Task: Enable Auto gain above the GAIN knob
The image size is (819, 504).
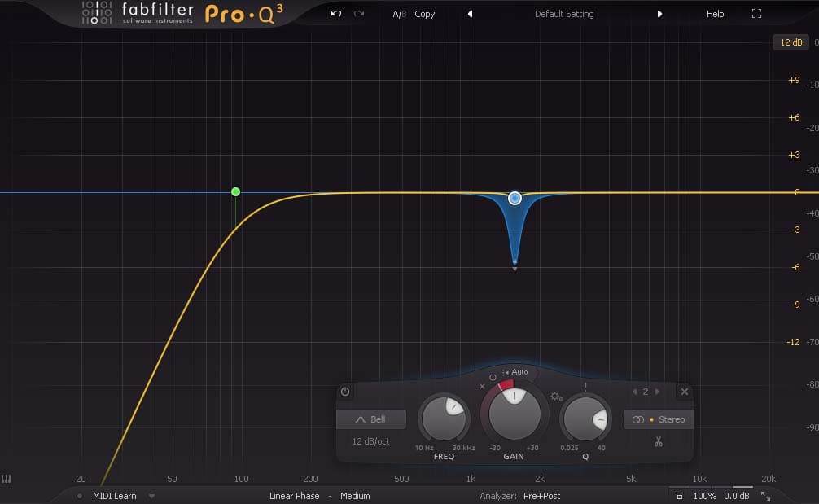Action: click(519, 371)
